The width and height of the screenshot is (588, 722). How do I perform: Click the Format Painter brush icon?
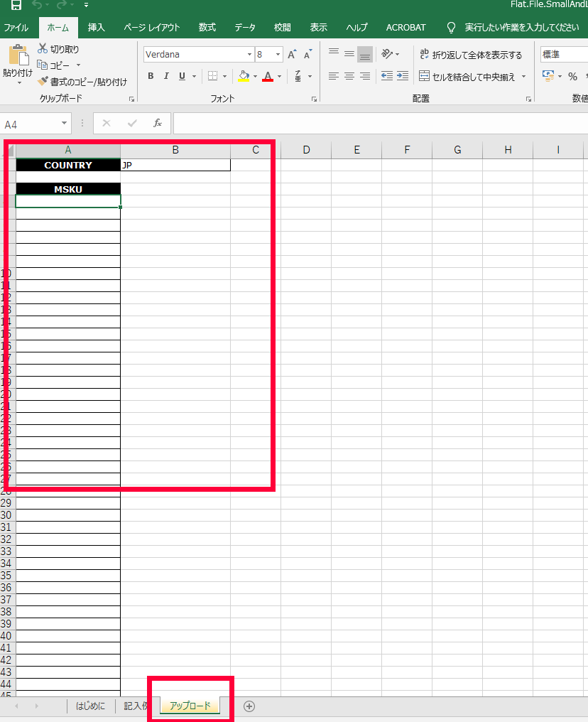[x=43, y=82]
